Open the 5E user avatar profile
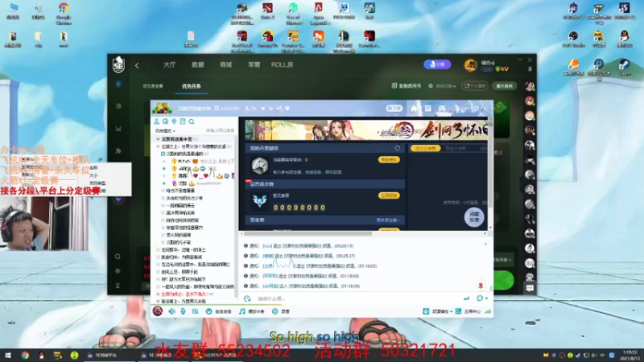This screenshot has height=362, width=644. (470, 65)
